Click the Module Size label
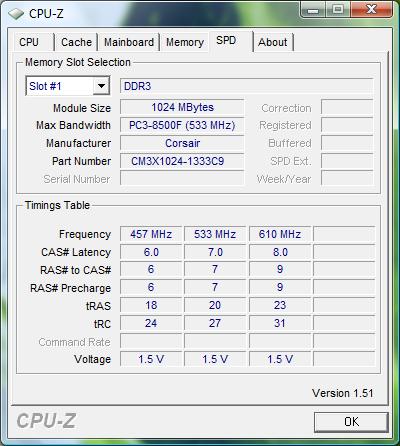 pos(82,108)
